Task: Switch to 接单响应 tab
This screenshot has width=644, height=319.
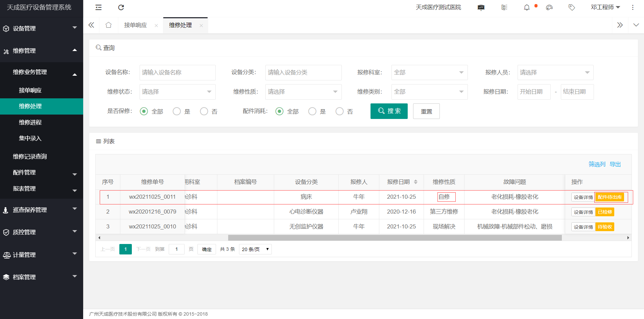Action: 136,25
